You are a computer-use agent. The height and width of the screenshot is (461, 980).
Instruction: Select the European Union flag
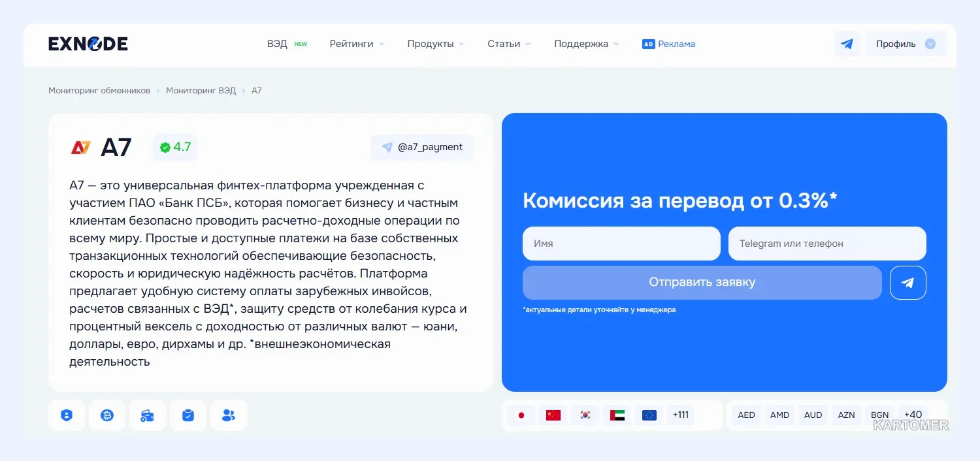coord(649,415)
